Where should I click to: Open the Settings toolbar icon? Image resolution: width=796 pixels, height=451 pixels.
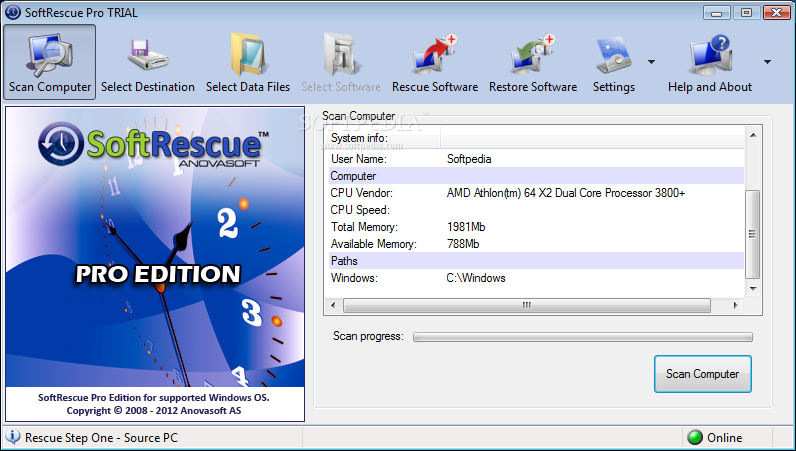click(614, 55)
